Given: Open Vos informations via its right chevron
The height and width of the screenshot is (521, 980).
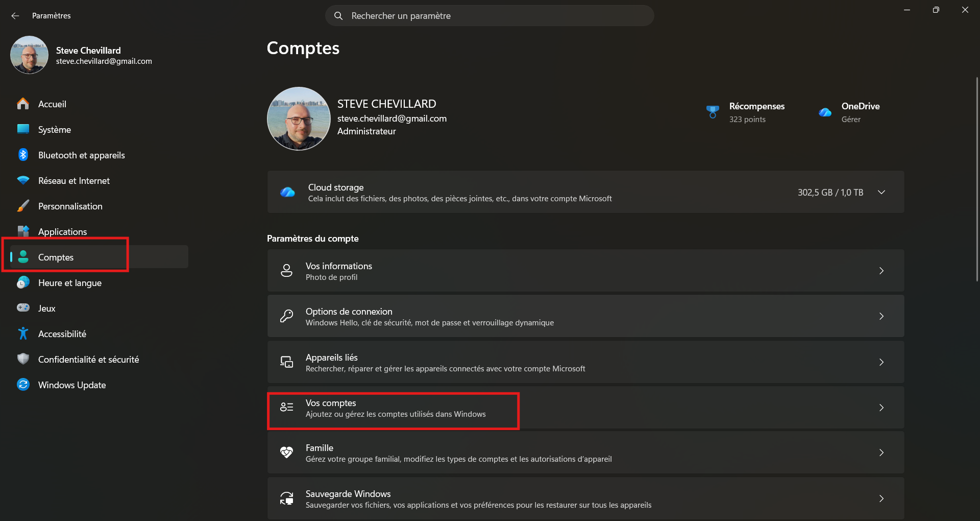Looking at the screenshot, I should pos(881,271).
